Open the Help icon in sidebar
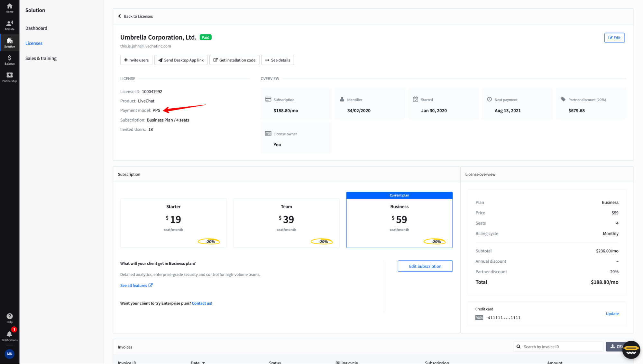 pos(9,318)
